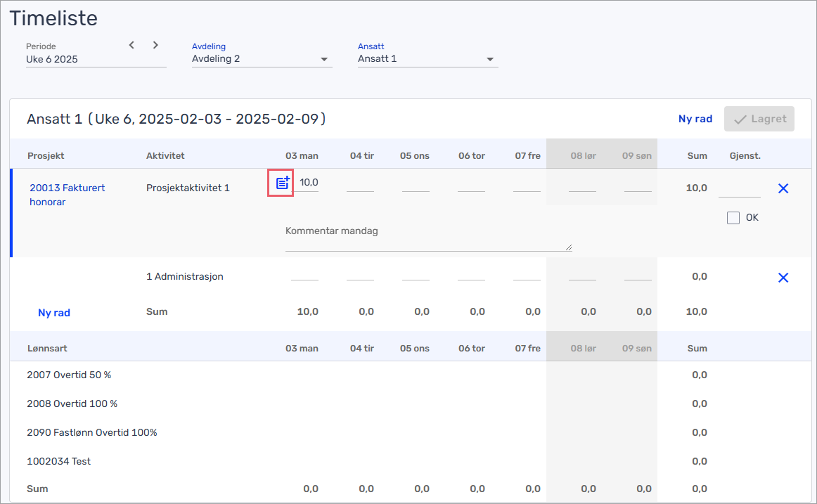Click the Sum value 10,0 for Prosjektaktivitet 1
Screen dimensions: 817x504
coord(697,188)
